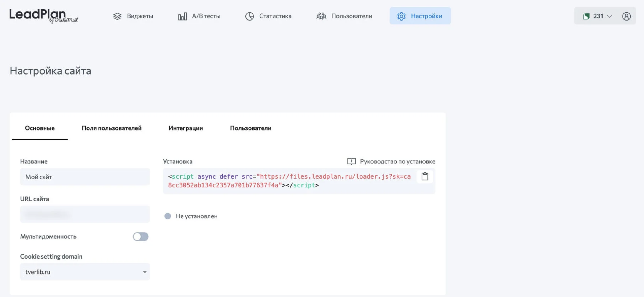Open Руководство по установке link
The height and width of the screenshot is (297, 644).
(397, 161)
